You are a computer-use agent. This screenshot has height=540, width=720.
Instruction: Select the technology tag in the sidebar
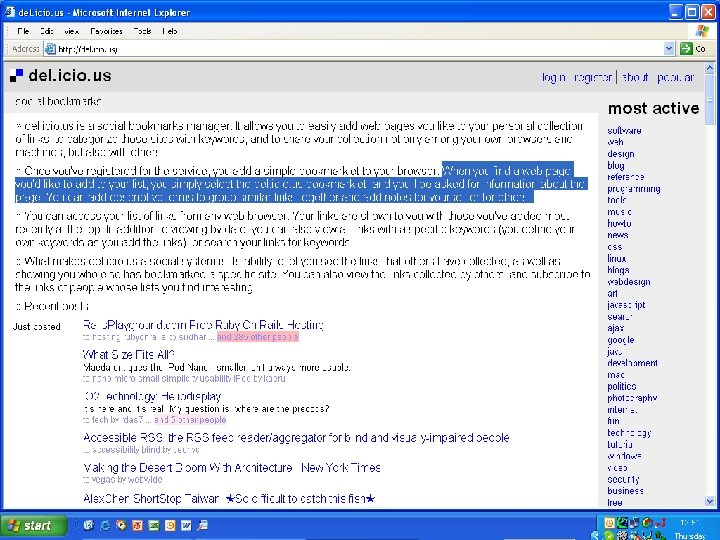(x=629, y=433)
